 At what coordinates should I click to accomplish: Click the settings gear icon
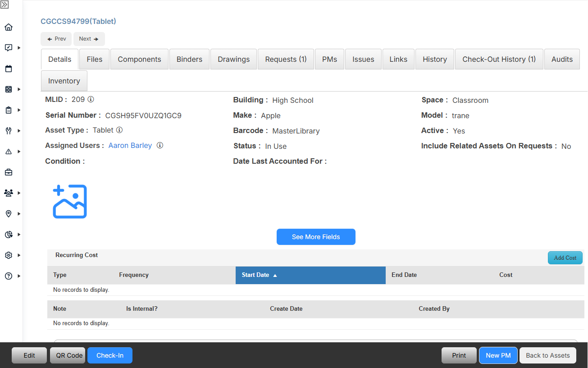pos(8,255)
